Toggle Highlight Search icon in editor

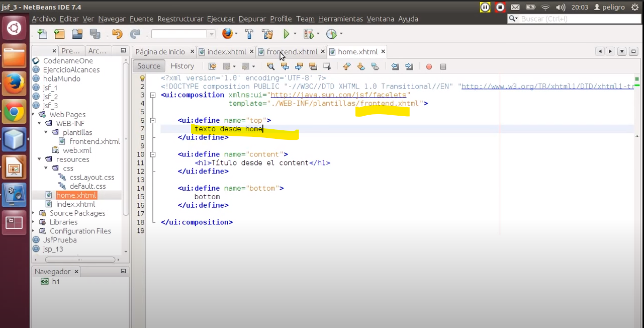(313, 66)
